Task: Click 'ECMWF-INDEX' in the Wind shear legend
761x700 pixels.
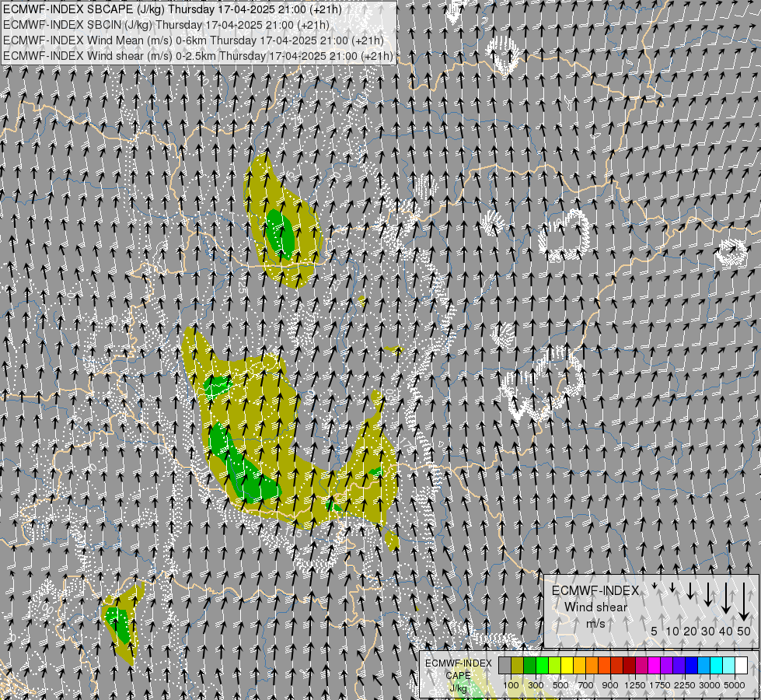Action: click(x=595, y=590)
